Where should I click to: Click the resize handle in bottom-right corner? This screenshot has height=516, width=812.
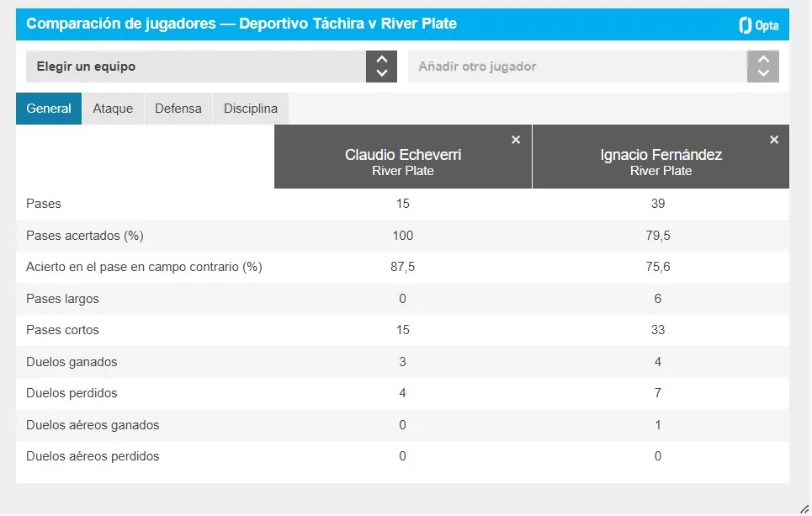[x=805, y=509]
